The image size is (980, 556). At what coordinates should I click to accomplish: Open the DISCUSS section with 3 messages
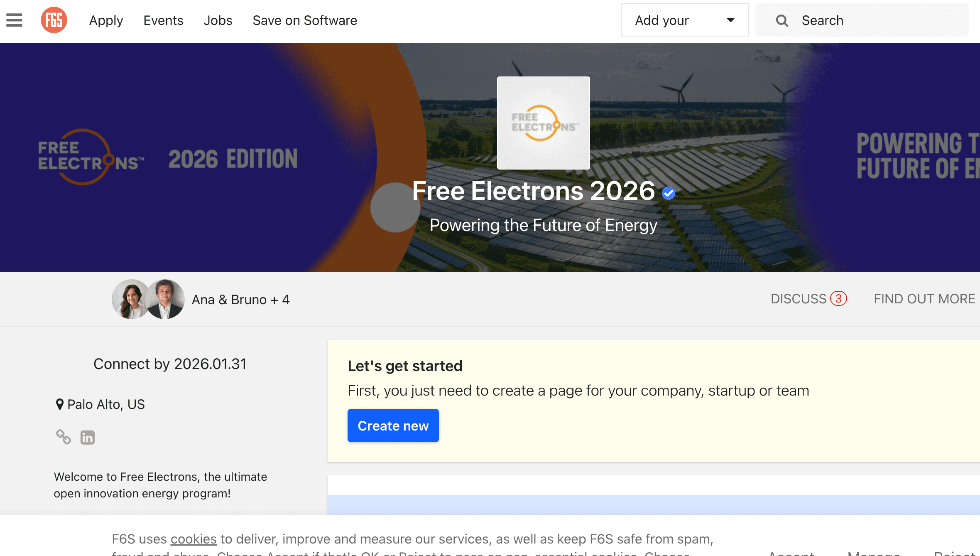[x=808, y=299]
